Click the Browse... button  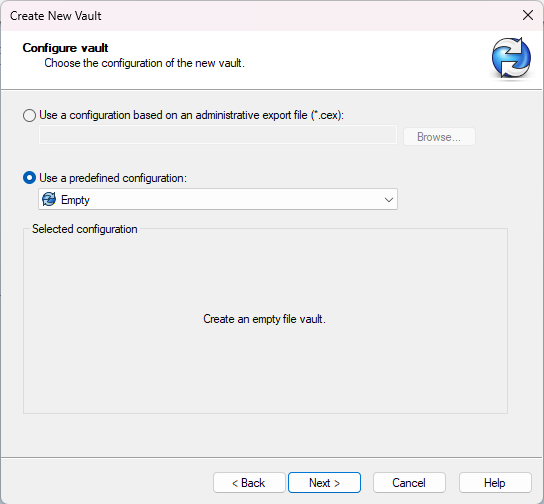pos(439,137)
